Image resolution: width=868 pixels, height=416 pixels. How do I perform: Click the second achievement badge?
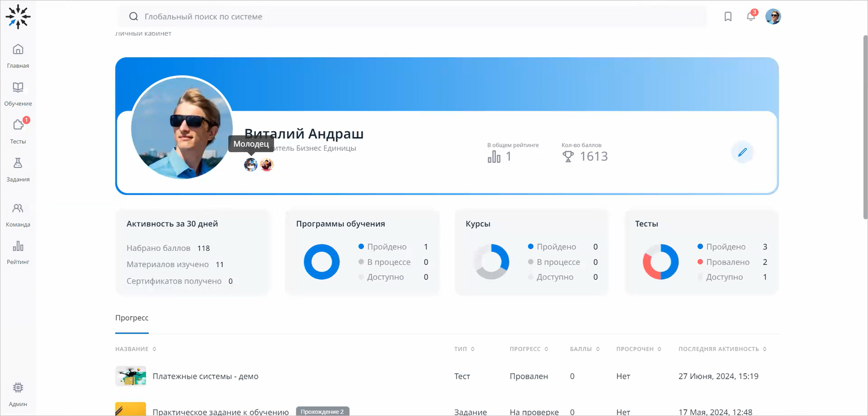click(x=267, y=165)
